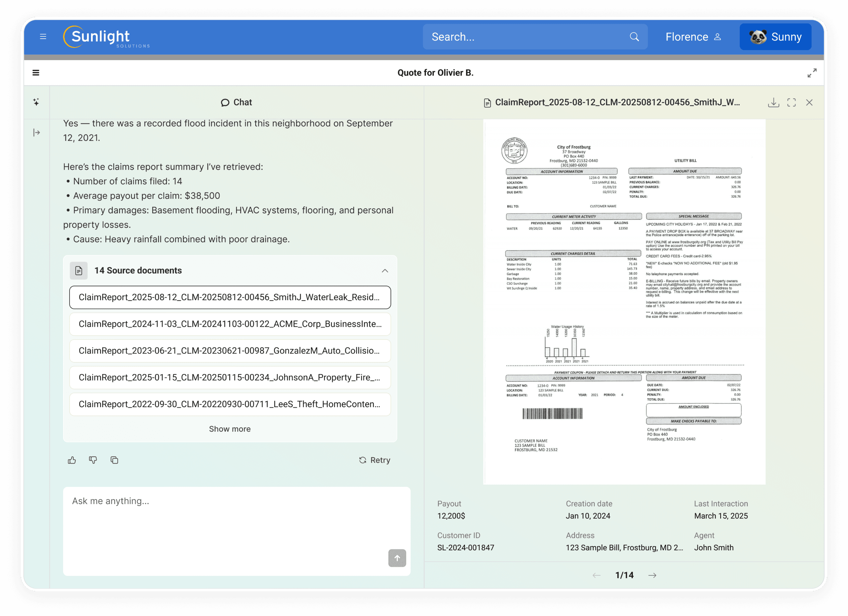
Task: Give thumbs up to the response
Action: pos(72,460)
